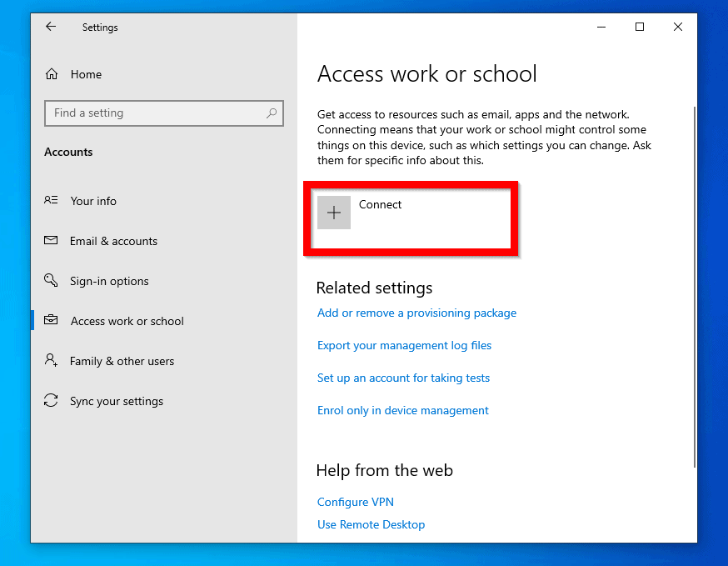Select the Your info account icon
Image resolution: width=728 pixels, height=566 pixels.
tap(51, 201)
